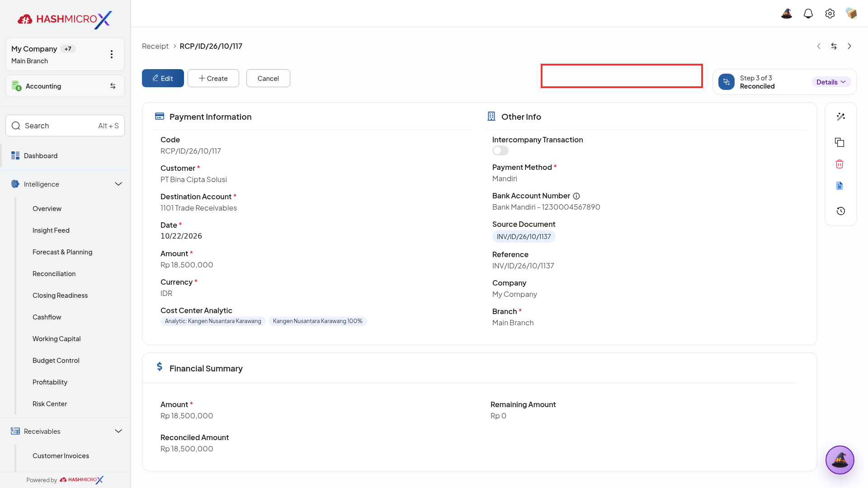Viewport: 868px width, 488px height.
Task: Click the HashMicro X logo
Action: (x=65, y=19)
